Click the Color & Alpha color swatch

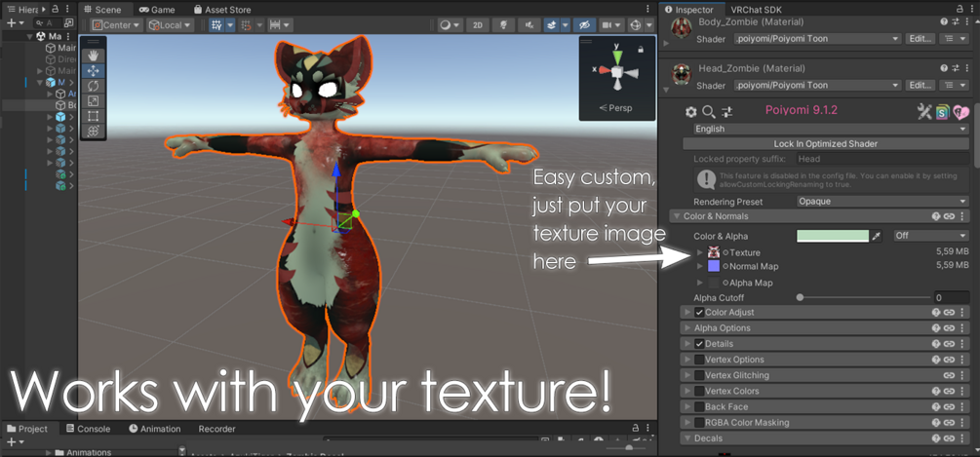(833, 236)
